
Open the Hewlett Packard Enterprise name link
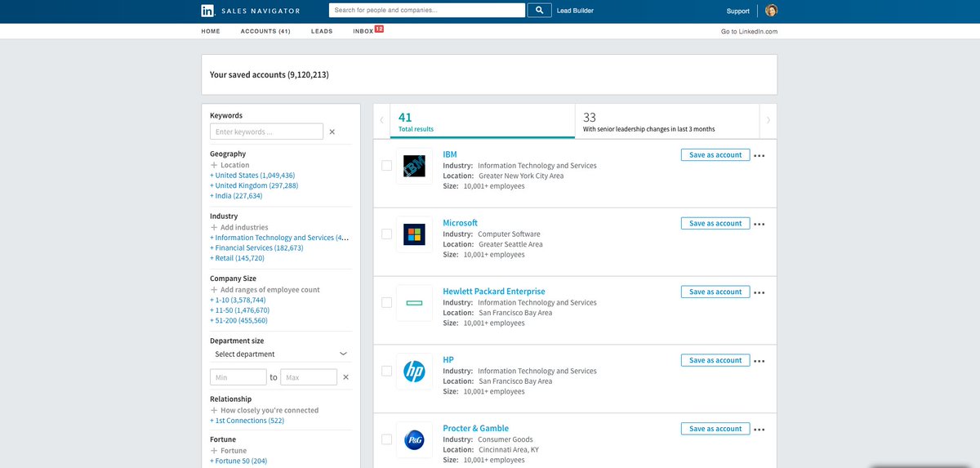494,292
